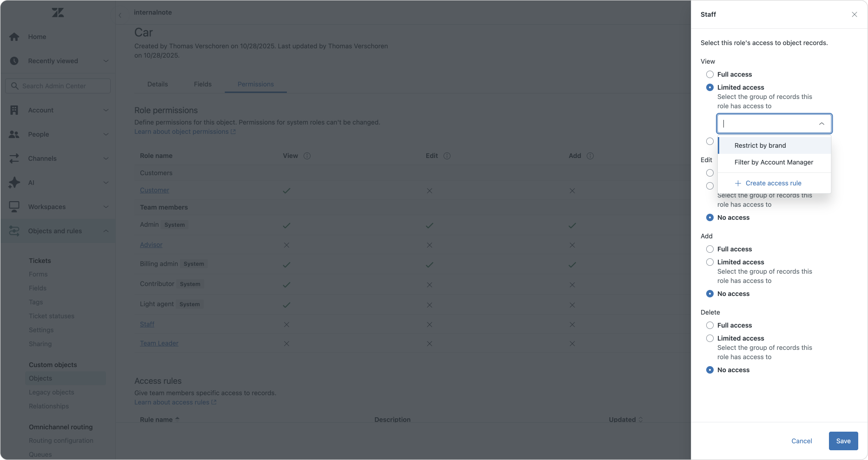Expand the Channels section chevron

106,158
